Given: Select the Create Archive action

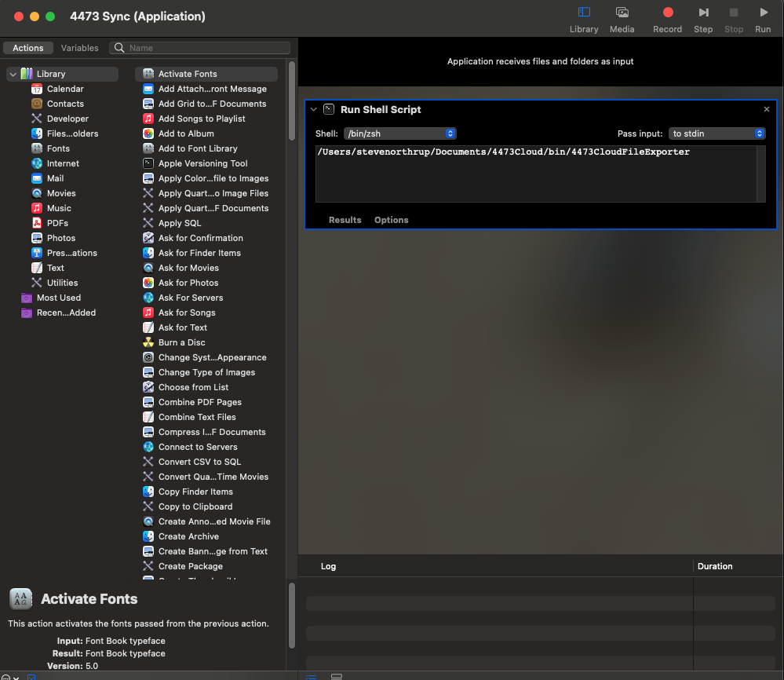Looking at the screenshot, I should [x=188, y=536].
